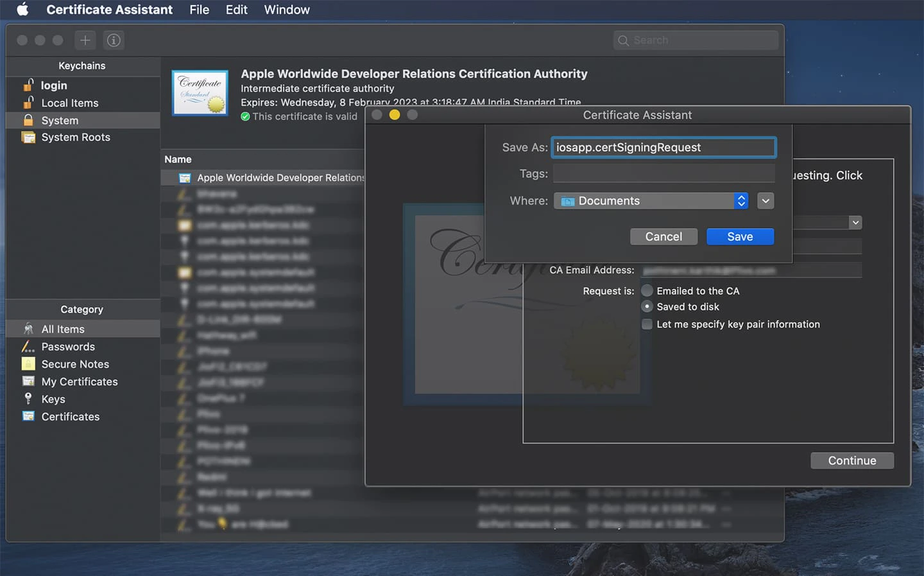This screenshot has height=576, width=924.
Task: Select the System Roots keychain icon
Action: coord(28,137)
